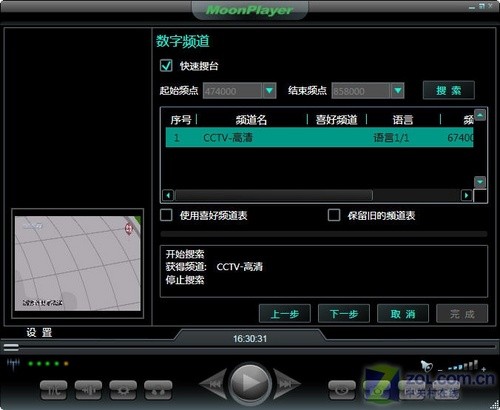Click the large round play button
Image resolution: width=500 pixels, height=410 pixels.
coord(250,383)
